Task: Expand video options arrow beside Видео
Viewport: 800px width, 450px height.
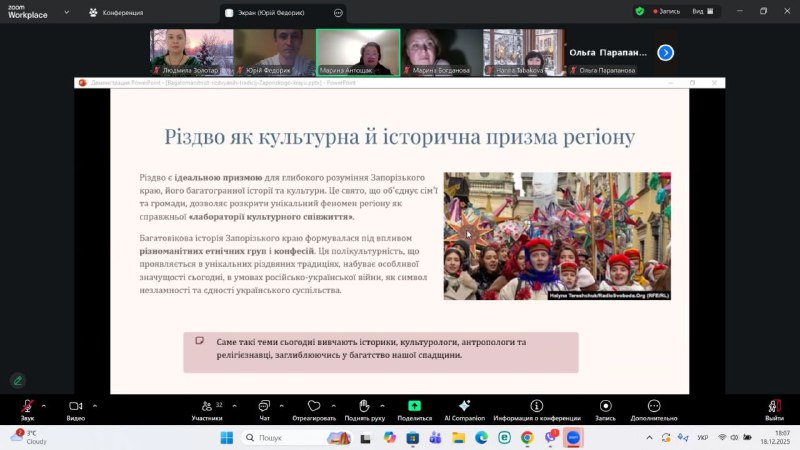Action: click(94, 406)
